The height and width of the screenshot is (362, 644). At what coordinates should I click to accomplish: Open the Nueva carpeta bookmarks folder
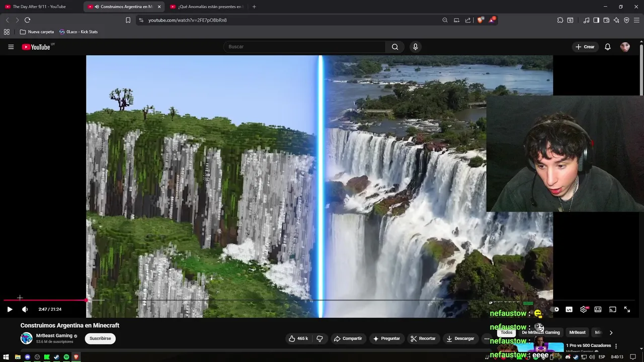tap(37, 32)
